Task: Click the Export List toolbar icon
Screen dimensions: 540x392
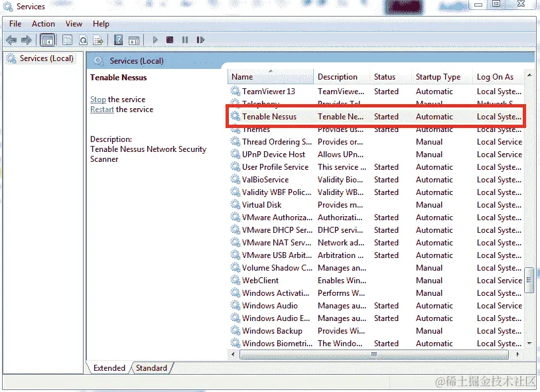Action: [x=98, y=40]
